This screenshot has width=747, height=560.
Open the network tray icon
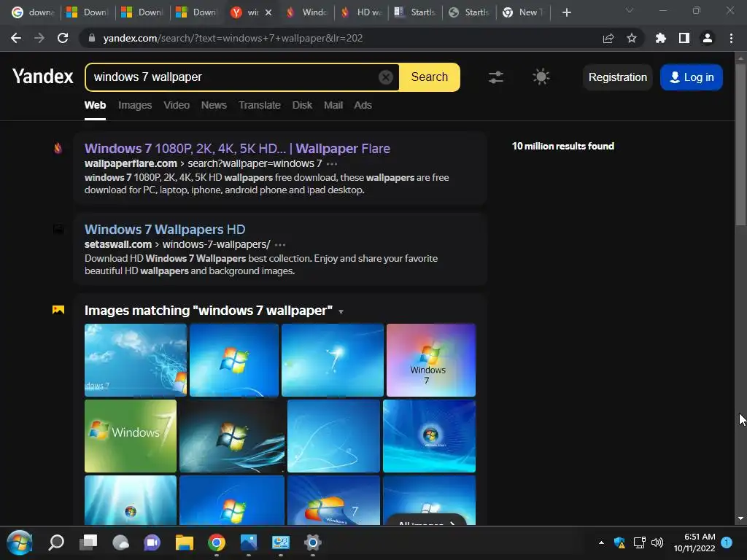click(x=639, y=542)
